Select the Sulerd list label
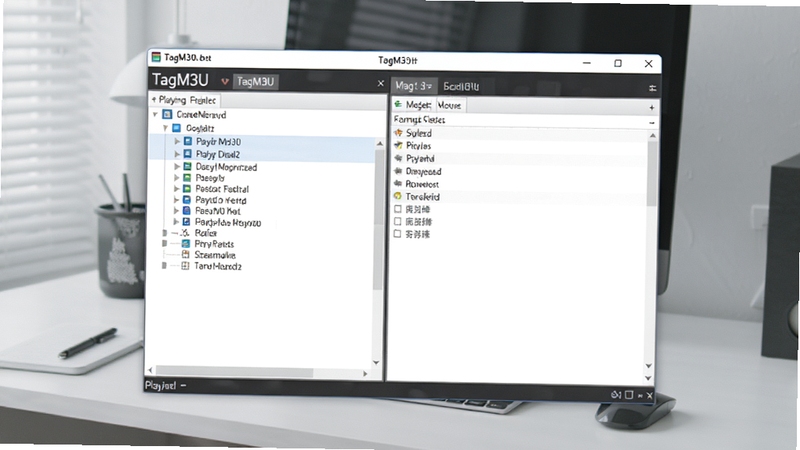The image size is (800, 450). 419,133
